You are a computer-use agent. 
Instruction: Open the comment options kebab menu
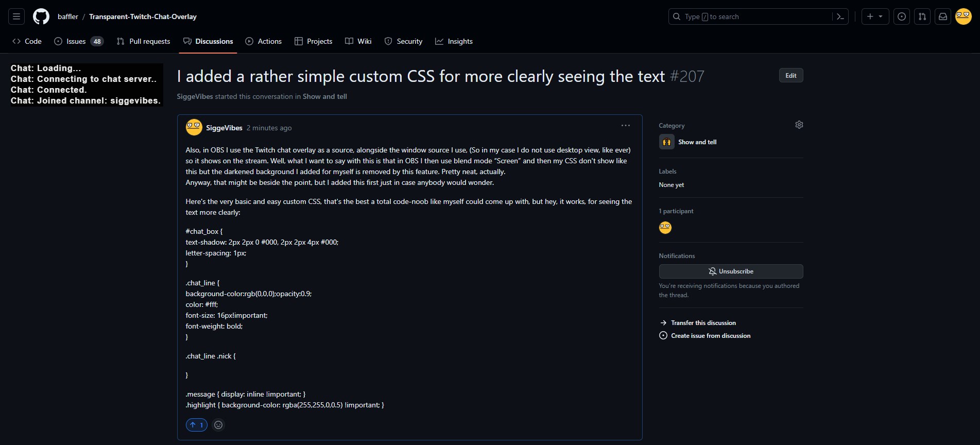pyautogui.click(x=625, y=125)
